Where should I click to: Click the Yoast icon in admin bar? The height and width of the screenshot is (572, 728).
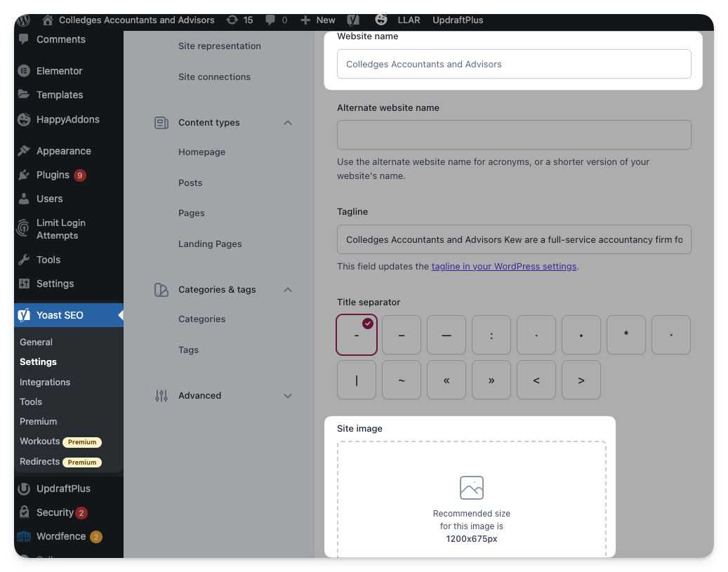pyautogui.click(x=353, y=20)
